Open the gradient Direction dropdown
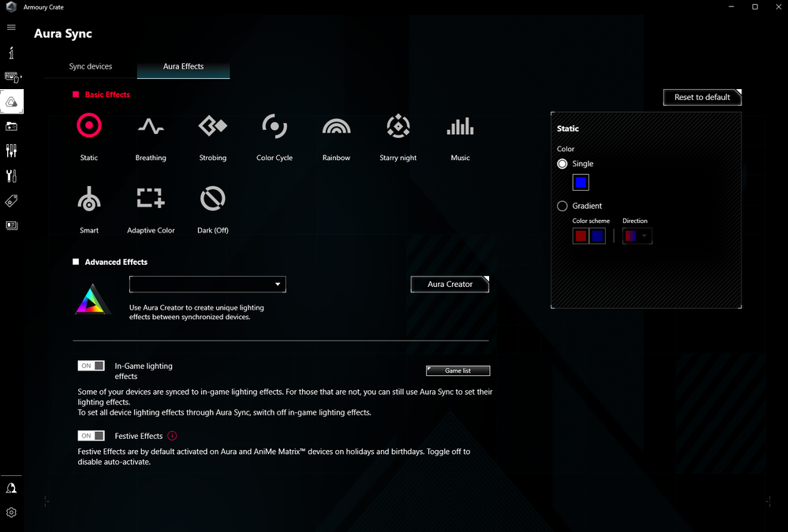The image size is (788, 532). pos(637,236)
